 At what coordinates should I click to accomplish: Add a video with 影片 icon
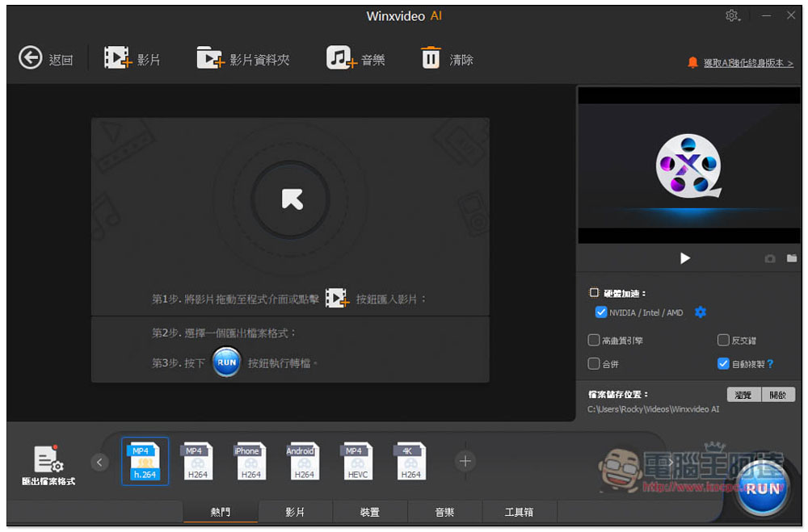point(118,57)
